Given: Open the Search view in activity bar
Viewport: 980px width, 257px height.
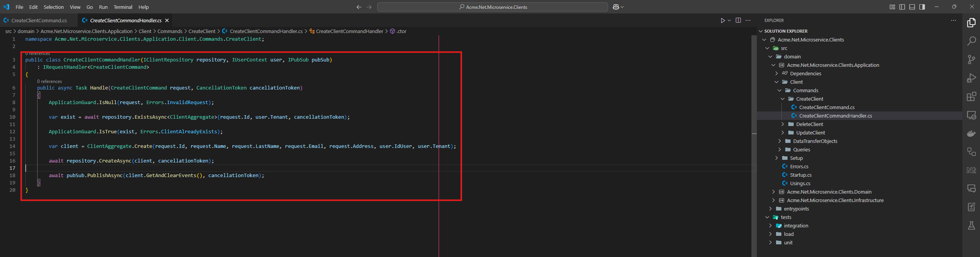Looking at the screenshot, I should point(971,41).
